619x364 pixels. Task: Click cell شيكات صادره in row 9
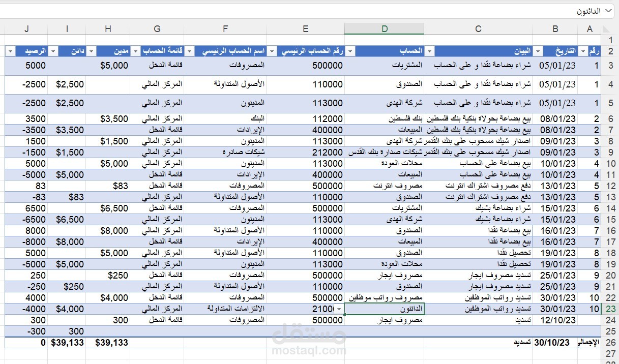[x=225, y=153]
